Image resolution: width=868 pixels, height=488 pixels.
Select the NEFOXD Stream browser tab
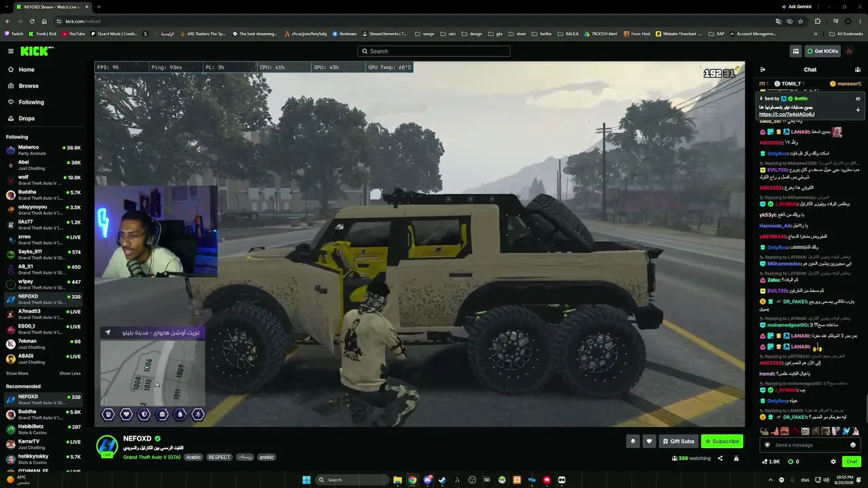click(52, 7)
